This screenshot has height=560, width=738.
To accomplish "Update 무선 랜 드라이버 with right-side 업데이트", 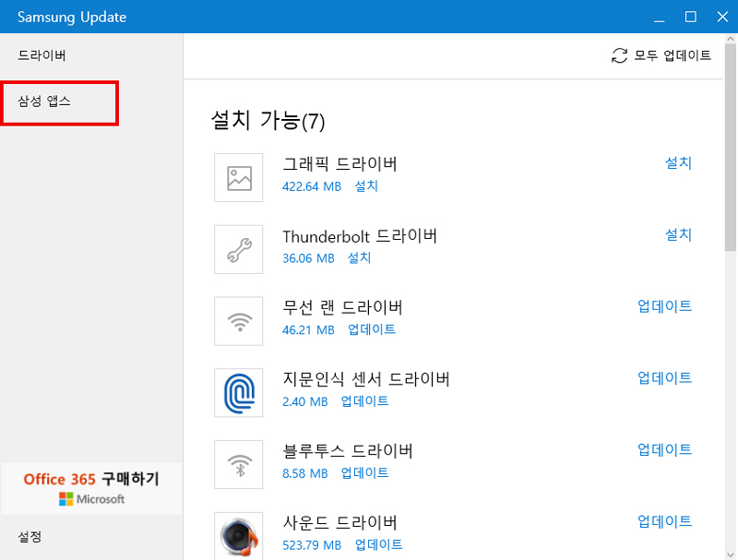I will (664, 306).
